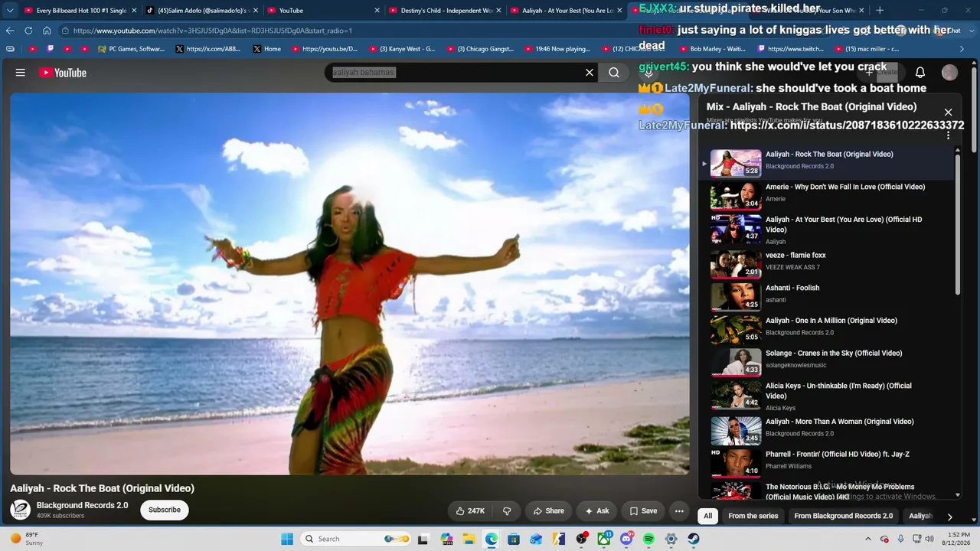Submit search with the magnifying glass button
The height and width of the screenshot is (551, 980).
tap(614, 73)
